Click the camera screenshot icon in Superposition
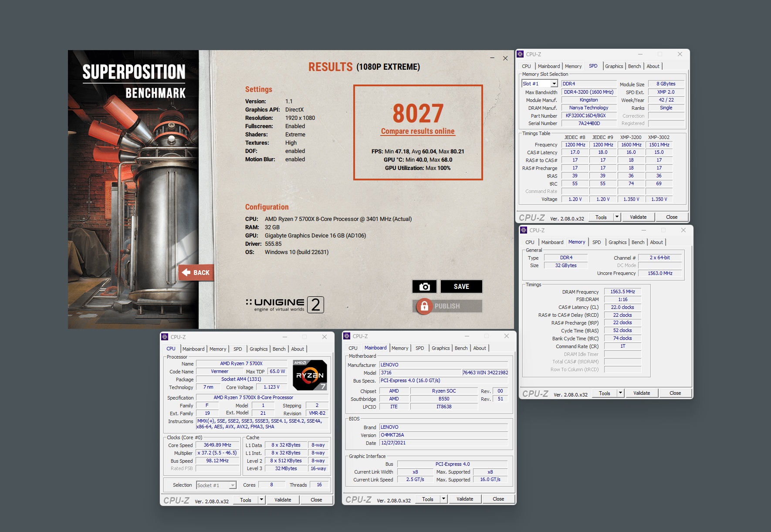The width and height of the screenshot is (771, 532). [424, 286]
